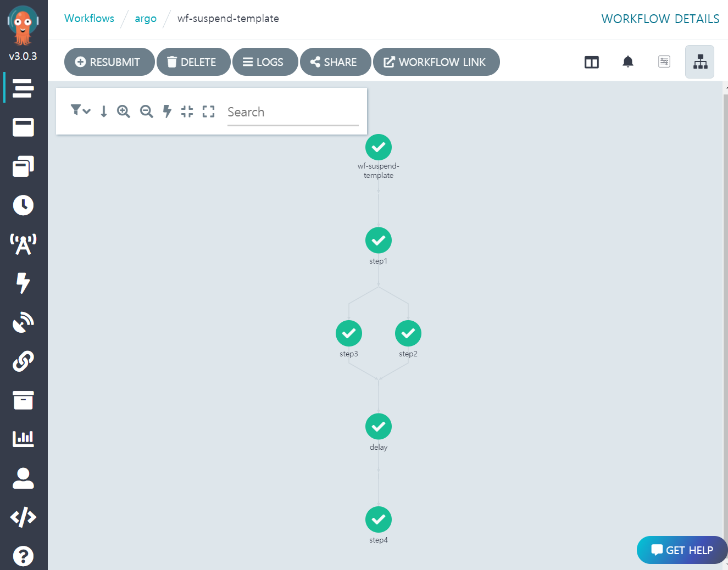This screenshot has width=728, height=570.
Task: Select the wf-suspend-template root node
Action: tap(379, 147)
